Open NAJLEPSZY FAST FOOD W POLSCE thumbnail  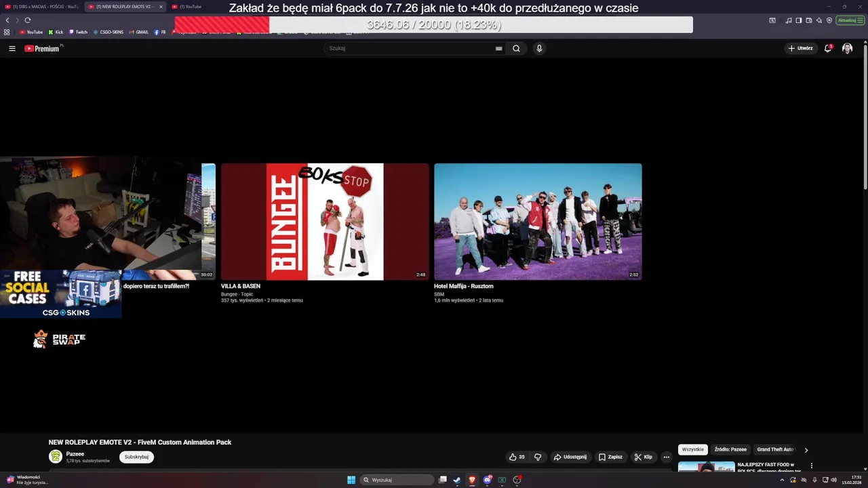(706, 467)
